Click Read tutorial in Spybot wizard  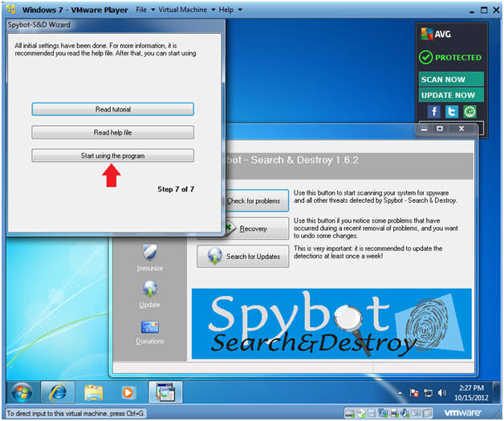point(113,109)
